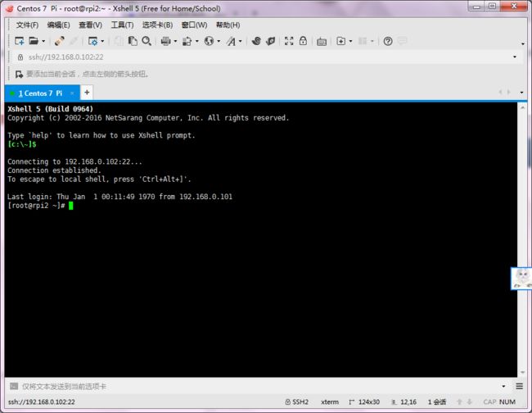Screen dimensions: 532x413
Task: Expand the plus-box icon dropdown arrow
Action: click(x=350, y=42)
